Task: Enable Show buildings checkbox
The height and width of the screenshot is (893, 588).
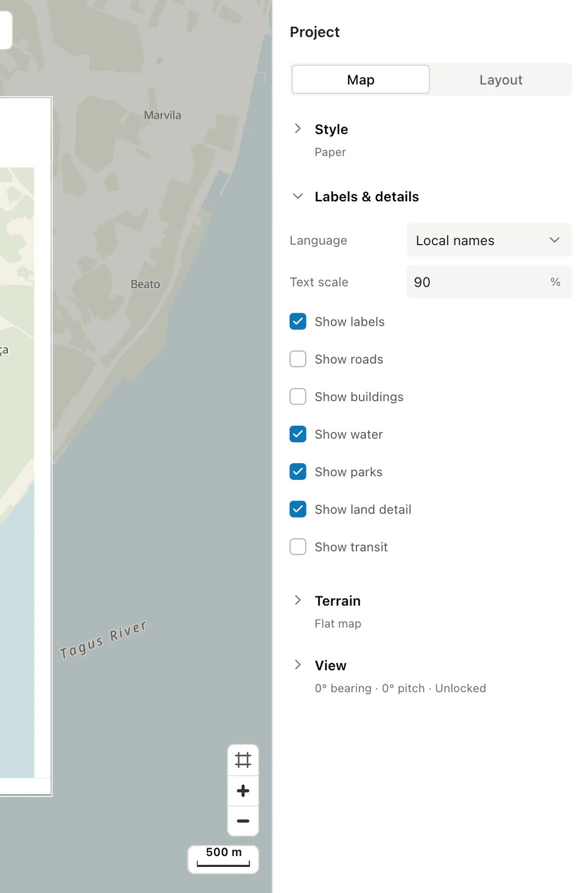Action: click(298, 397)
